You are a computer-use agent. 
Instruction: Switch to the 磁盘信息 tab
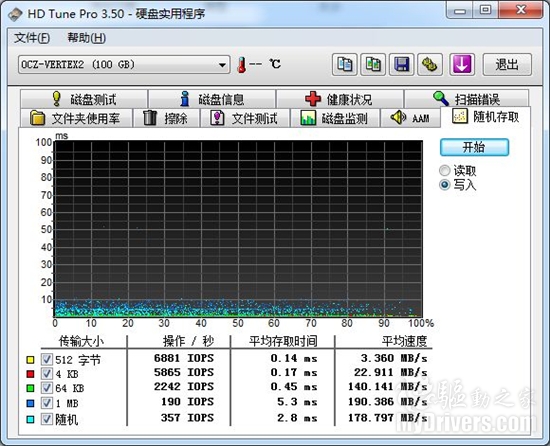(x=212, y=99)
